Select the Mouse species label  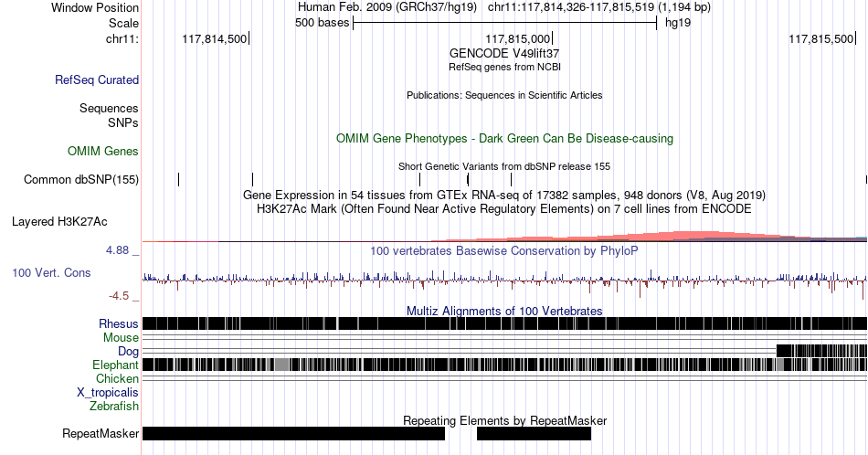(x=121, y=338)
